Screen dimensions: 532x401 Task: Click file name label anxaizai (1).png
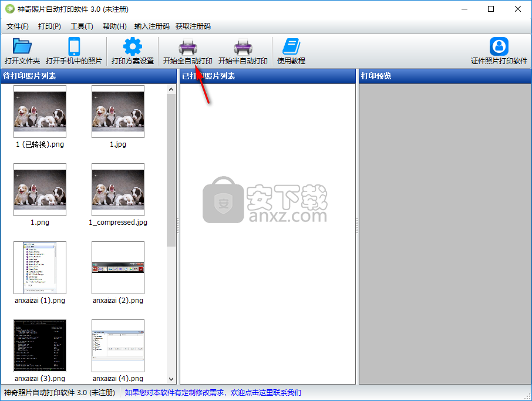coord(40,301)
